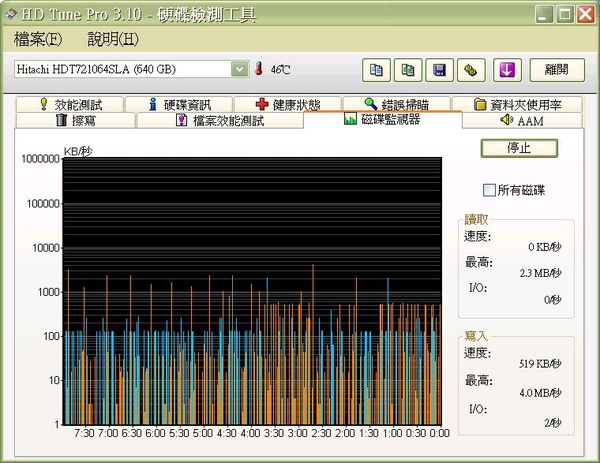The height and width of the screenshot is (463, 600).
Task: Click the thermometer temperature indicator
Action: point(258,69)
